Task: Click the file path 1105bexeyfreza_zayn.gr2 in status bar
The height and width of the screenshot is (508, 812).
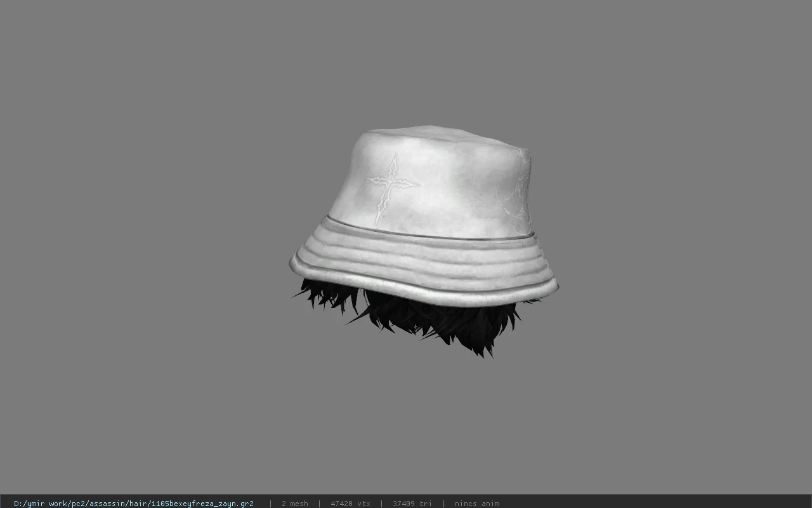Action: [x=134, y=504]
